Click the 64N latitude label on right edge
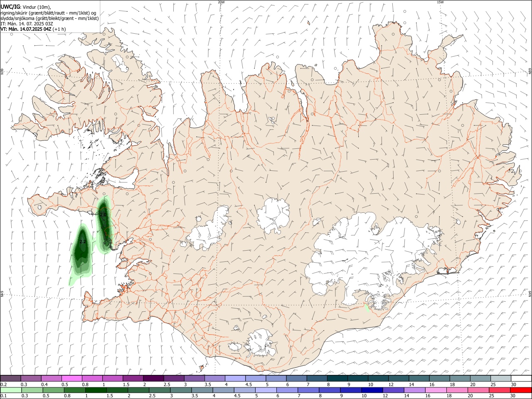Viewport: 532px width, 399px height. (530, 293)
